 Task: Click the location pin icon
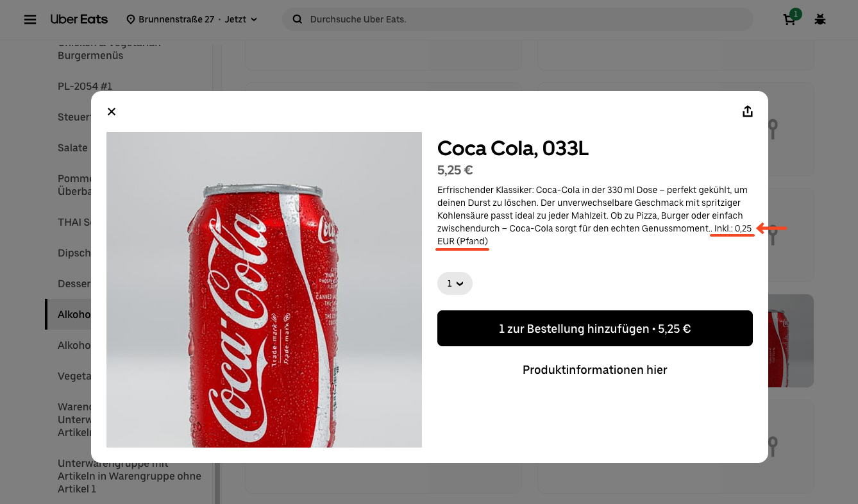point(131,20)
